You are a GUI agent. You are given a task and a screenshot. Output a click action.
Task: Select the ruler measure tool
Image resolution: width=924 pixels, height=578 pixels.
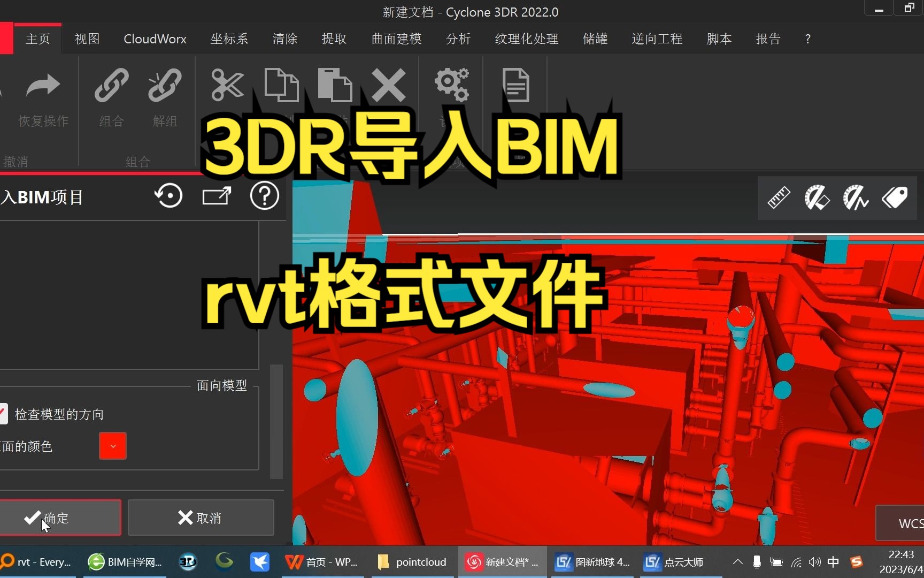tap(779, 197)
